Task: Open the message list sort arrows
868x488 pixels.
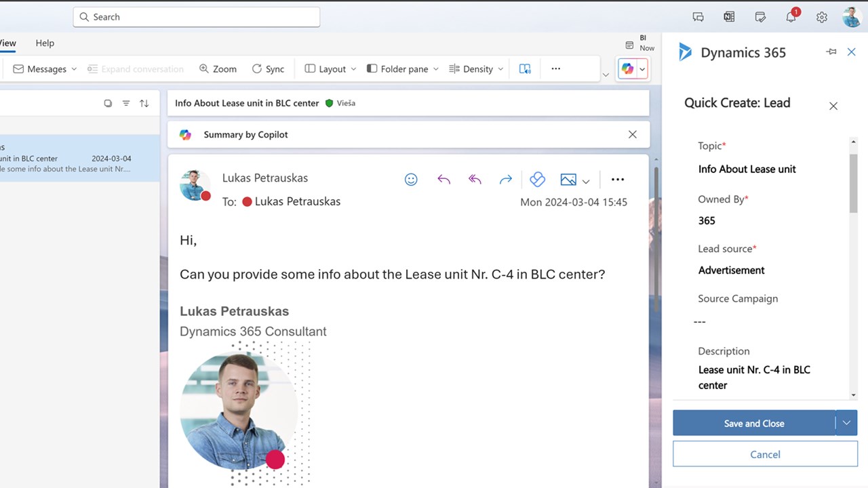Action: coord(144,103)
